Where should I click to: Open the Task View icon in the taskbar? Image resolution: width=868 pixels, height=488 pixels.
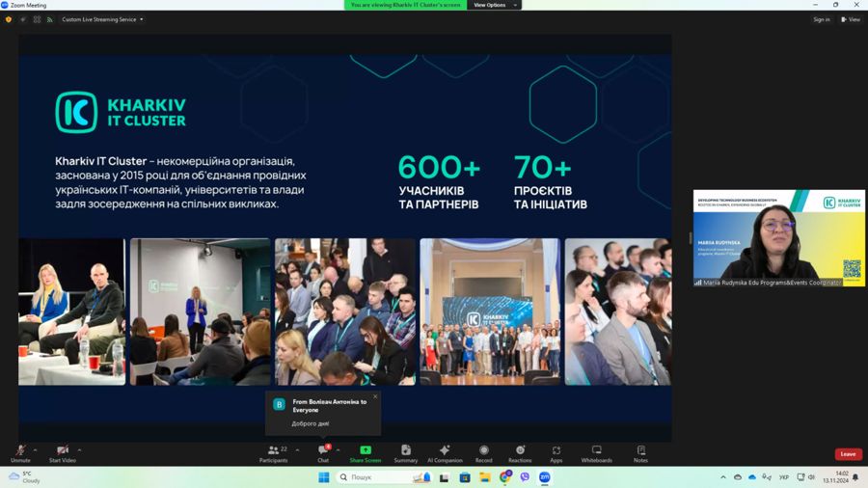click(x=444, y=477)
